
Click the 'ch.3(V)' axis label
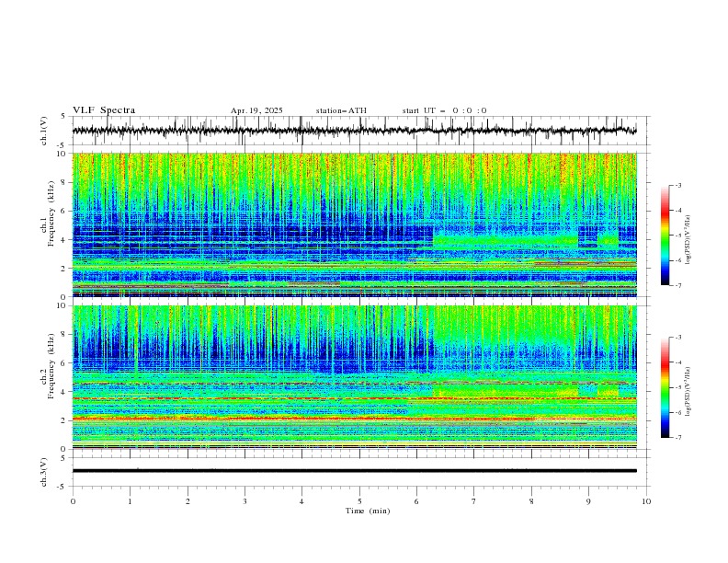[x=44, y=472]
